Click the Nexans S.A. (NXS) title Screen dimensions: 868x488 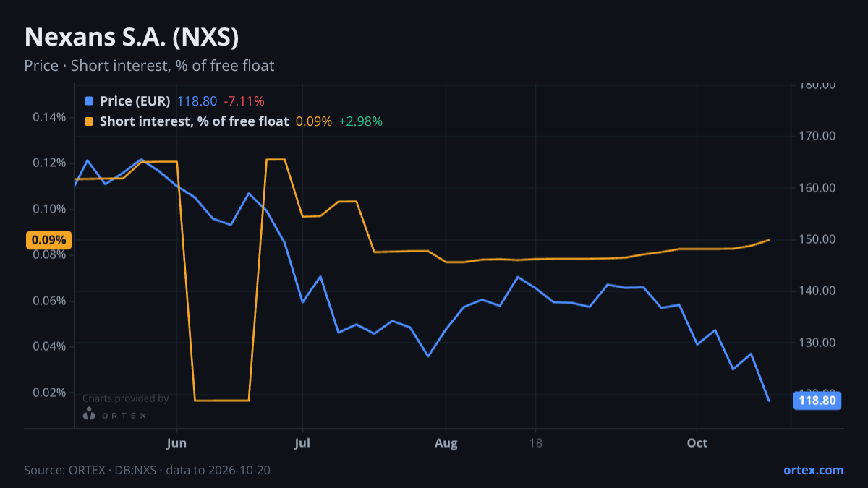(132, 36)
